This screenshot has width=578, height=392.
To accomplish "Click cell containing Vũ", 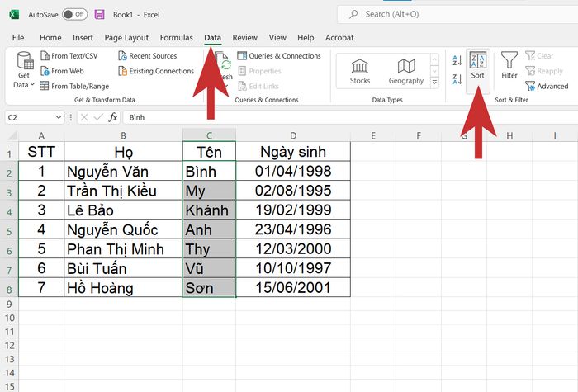I will pyautogui.click(x=209, y=268).
